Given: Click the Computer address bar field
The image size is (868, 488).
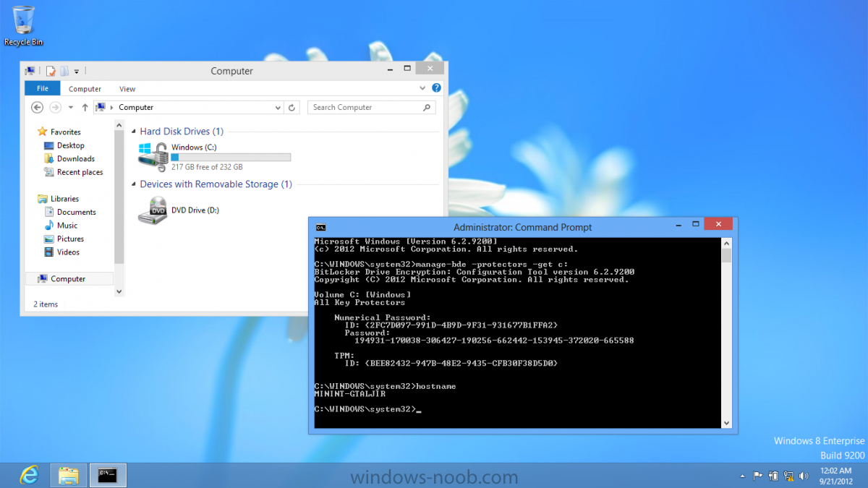Looking at the screenshot, I should pyautogui.click(x=187, y=107).
